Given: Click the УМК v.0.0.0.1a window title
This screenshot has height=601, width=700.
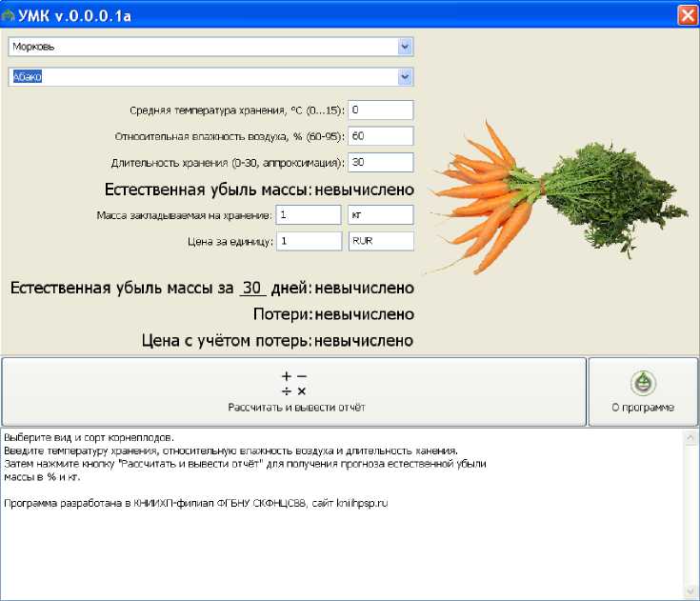Looking at the screenshot, I should coord(74,16).
